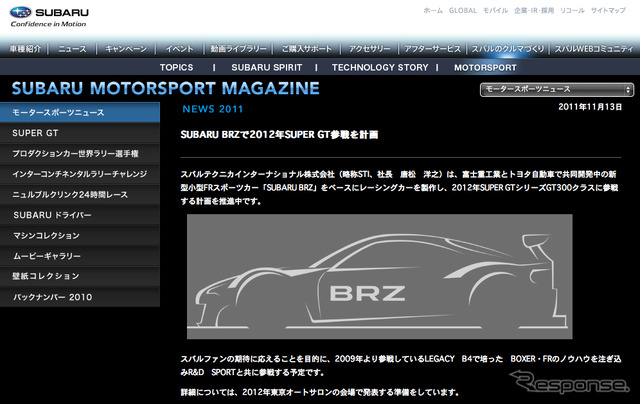The width and height of the screenshot is (640, 404).
Task: Select モータースポーツニュース in the sidebar
Action: [x=80, y=112]
